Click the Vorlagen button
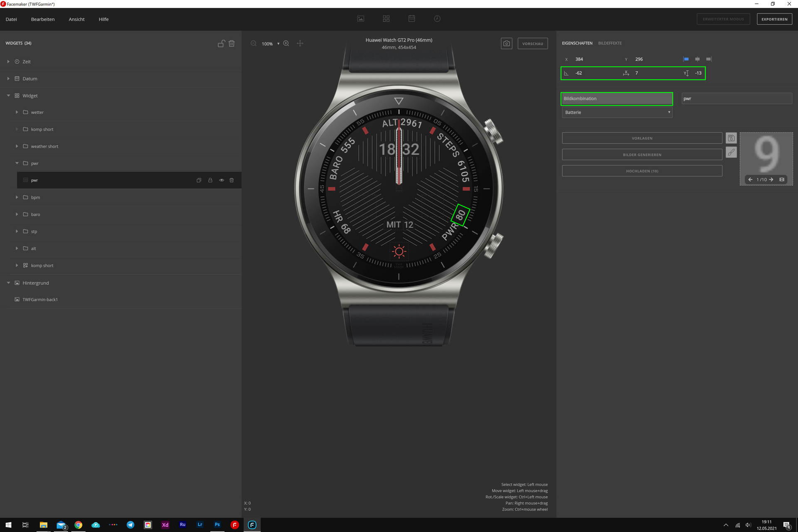Image resolution: width=798 pixels, height=532 pixels. tap(642, 138)
